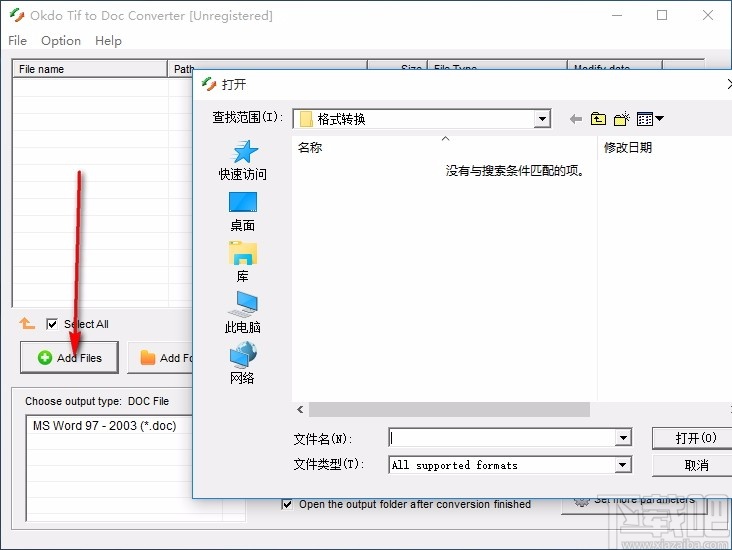
Task: Sort by 修改日期 column header
Action: (665, 148)
